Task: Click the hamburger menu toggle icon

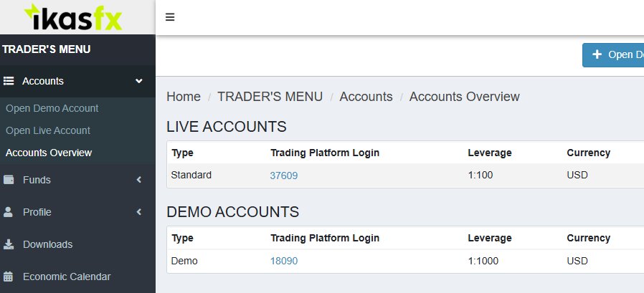Action: pyautogui.click(x=170, y=17)
